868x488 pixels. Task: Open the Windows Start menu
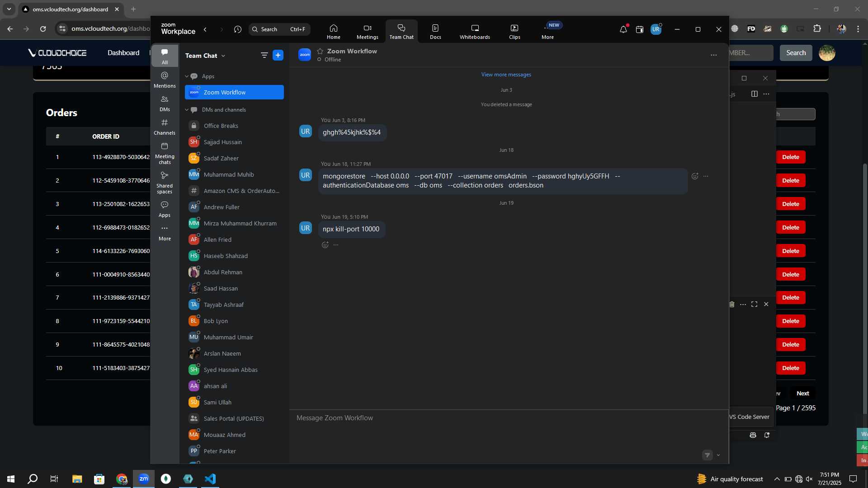[11, 479]
